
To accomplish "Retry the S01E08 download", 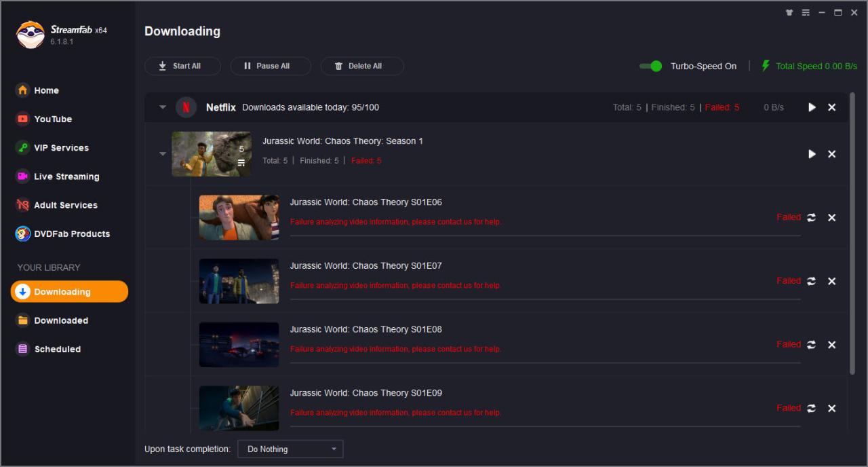I will [811, 345].
